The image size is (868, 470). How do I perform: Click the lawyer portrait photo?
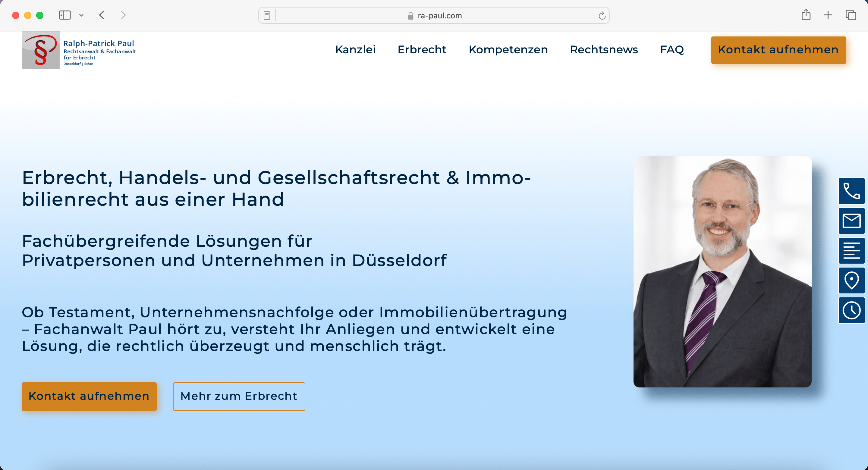click(722, 271)
